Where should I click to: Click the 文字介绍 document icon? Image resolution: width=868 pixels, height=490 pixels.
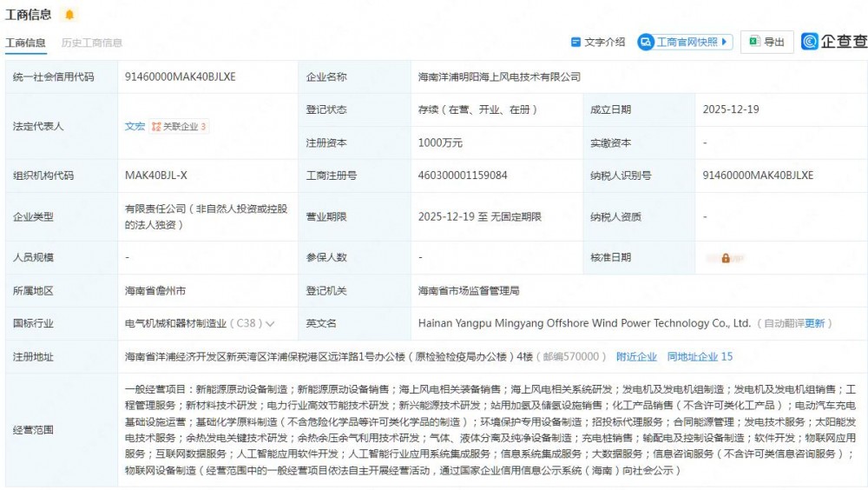point(575,42)
